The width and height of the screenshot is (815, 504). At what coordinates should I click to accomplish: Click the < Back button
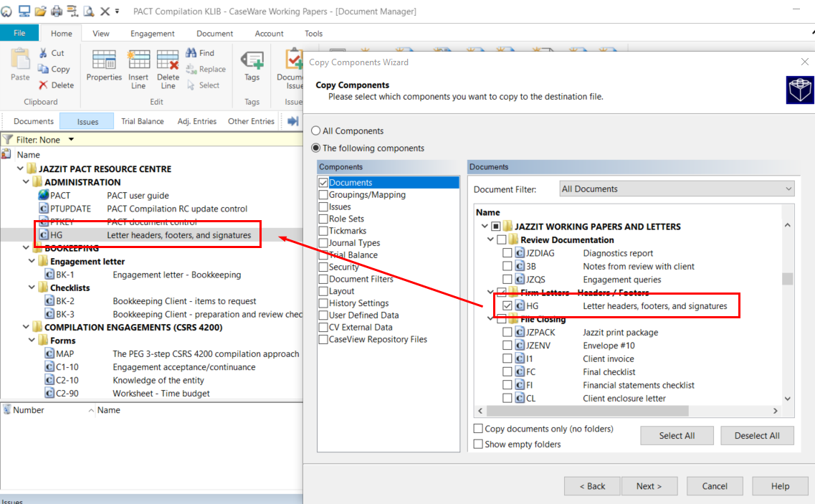pyautogui.click(x=592, y=486)
